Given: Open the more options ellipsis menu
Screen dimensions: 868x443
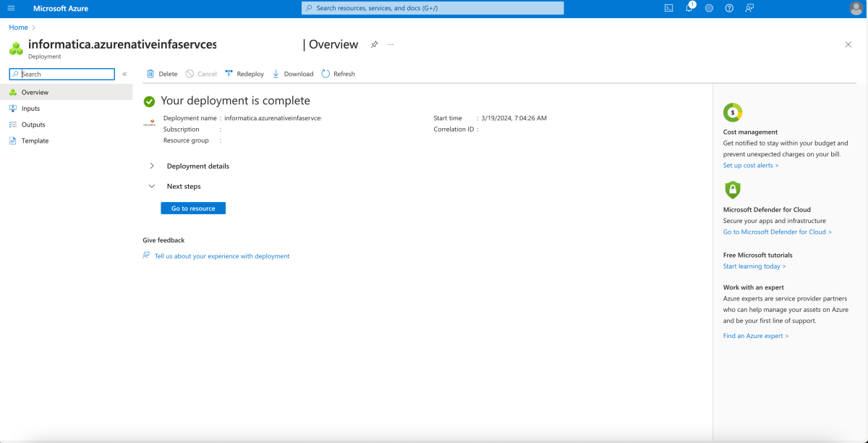Looking at the screenshot, I should [391, 44].
